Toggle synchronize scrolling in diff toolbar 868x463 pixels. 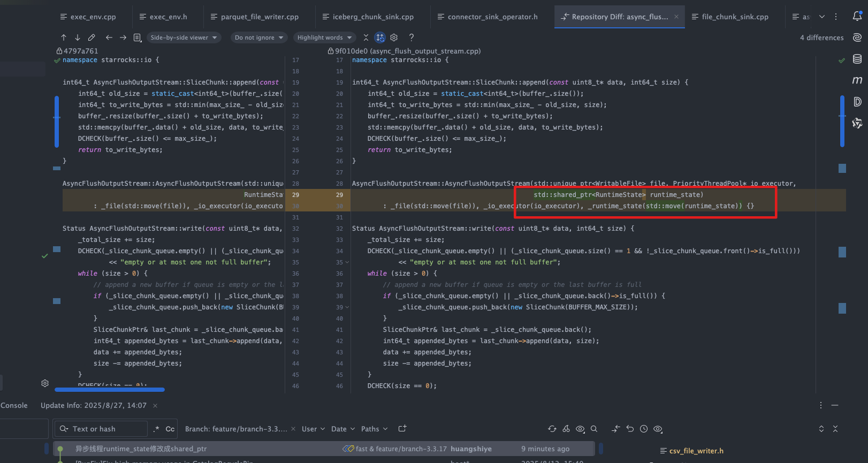(x=380, y=37)
